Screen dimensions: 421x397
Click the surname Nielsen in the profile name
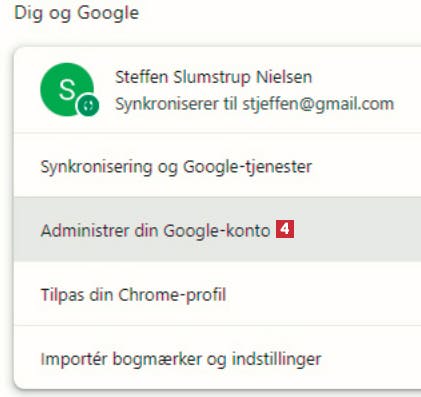284,77
